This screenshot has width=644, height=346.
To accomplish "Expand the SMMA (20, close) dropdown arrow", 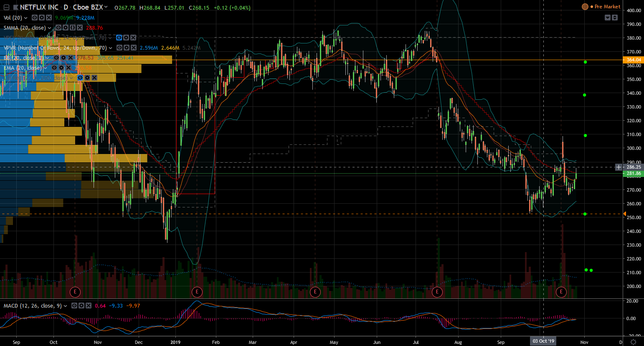I will coord(50,28).
